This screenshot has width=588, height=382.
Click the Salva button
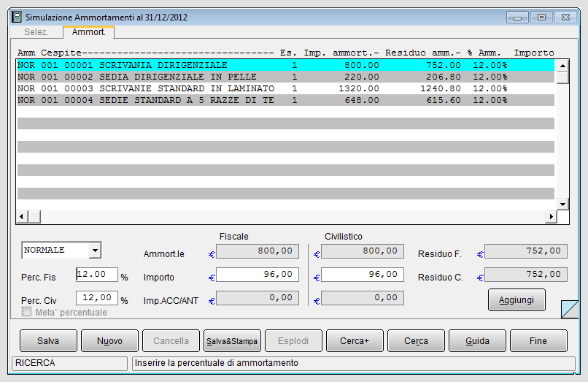pos(48,340)
